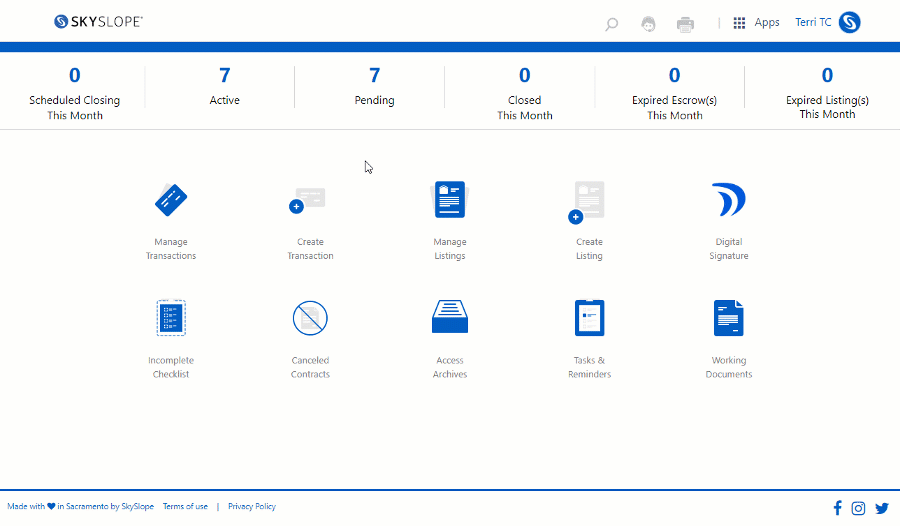View Expired Escrow(s) This Month count
This screenshot has width=900, height=526.
[674, 75]
